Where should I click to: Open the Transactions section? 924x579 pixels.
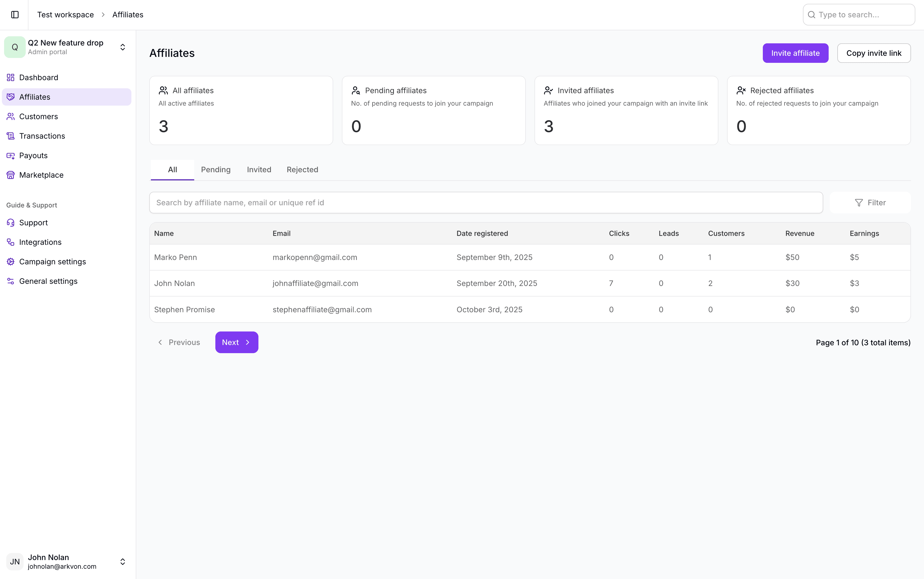pos(42,136)
